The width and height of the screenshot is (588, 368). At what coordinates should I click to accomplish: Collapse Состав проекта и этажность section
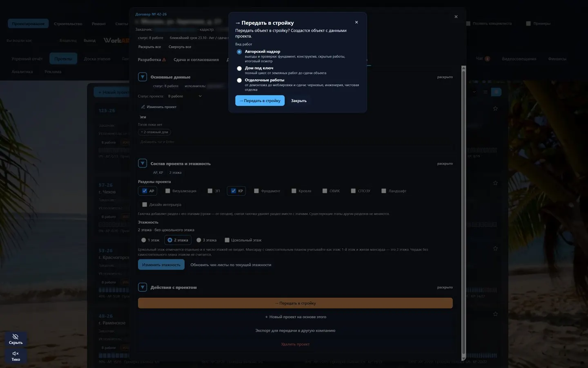tap(143, 164)
